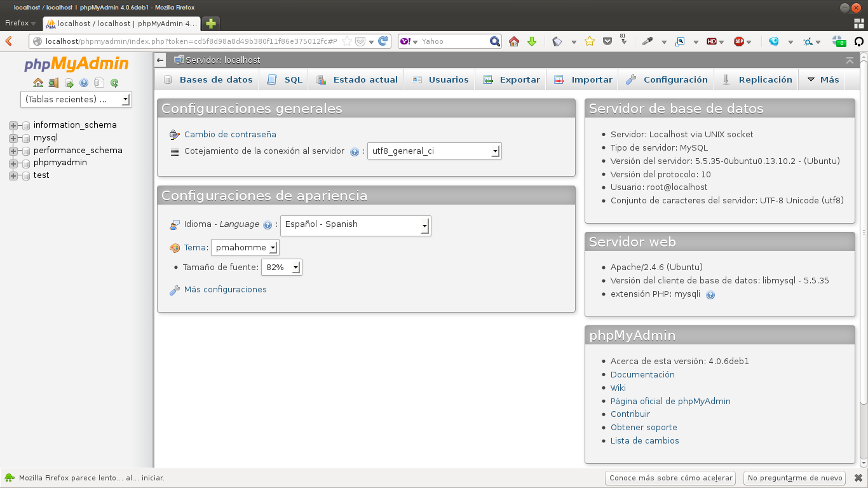The image size is (868, 488).
Task: Click the yellow bookmarks star toolbar icon
Action: point(590,41)
